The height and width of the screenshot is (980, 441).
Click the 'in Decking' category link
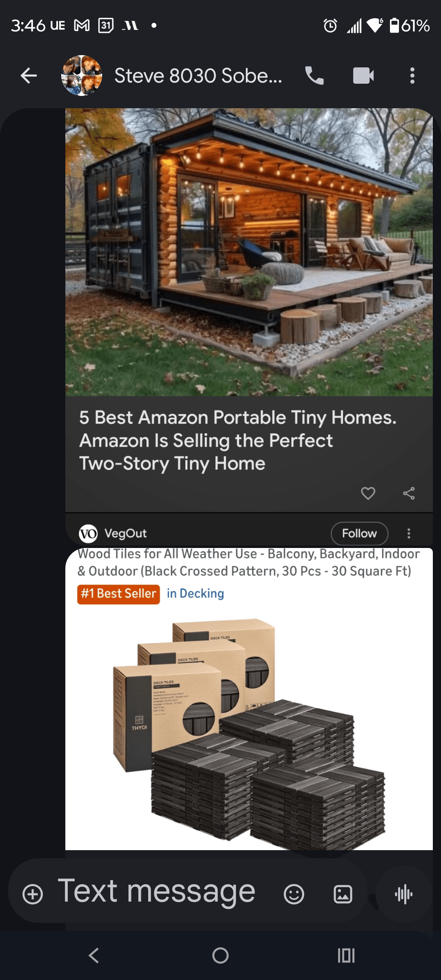[195, 593]
